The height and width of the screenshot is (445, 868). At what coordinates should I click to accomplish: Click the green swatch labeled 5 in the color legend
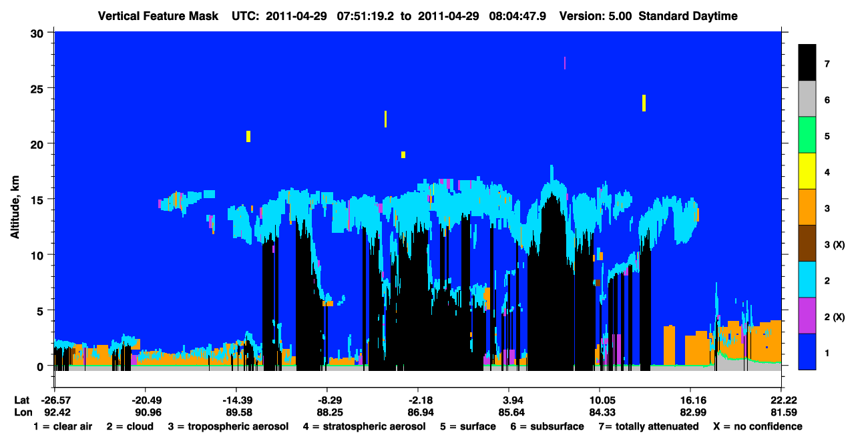click(807, 135)
